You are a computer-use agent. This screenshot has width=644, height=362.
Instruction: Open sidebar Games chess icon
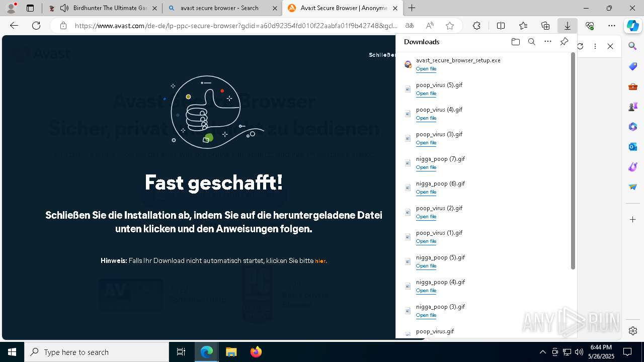coord(633,107)
